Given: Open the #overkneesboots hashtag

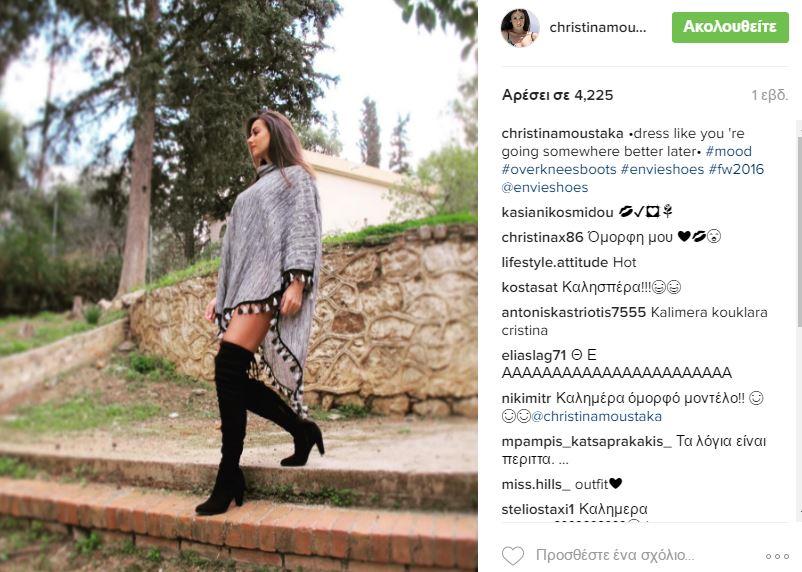Looking at the screenshot, I should (x=559, y=169).
